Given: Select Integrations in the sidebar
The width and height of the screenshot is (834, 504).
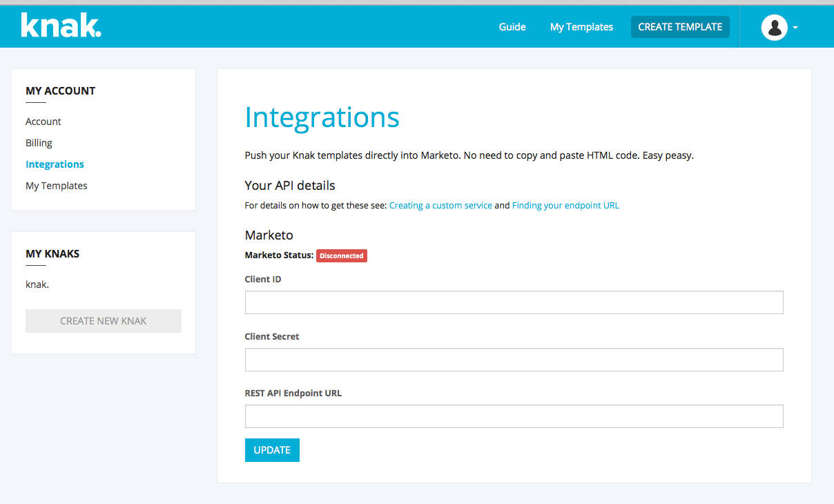Looking at the screenshot, I should [x=55, y=164].
